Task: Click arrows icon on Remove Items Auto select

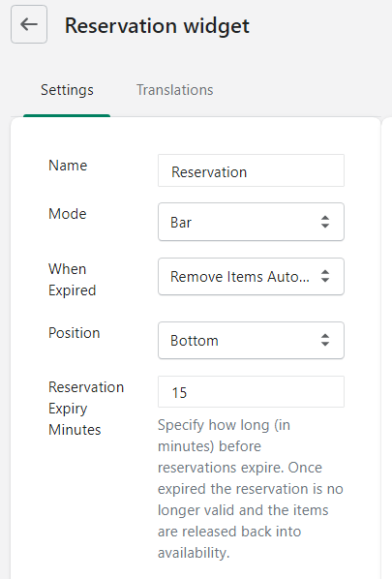Action: (x=325, y=276)
